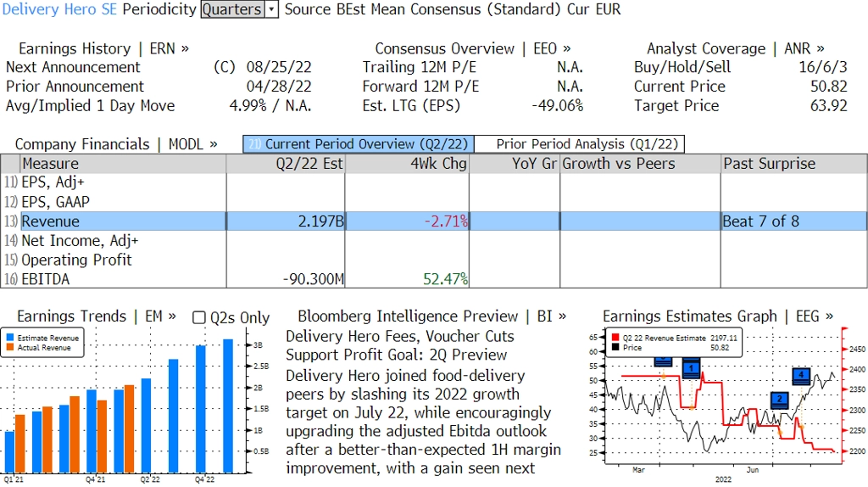The image size is (868, 487).
Task: Click Avg/Implied 1 Day Move value
Action: pos(270,106)
